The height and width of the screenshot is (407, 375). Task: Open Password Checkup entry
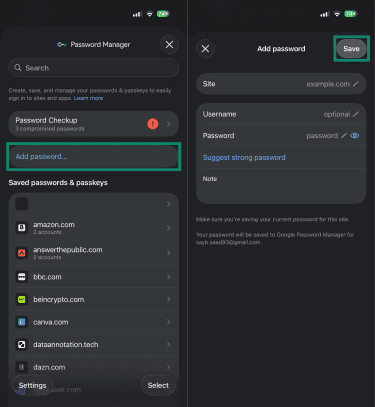tap(93, 124)
